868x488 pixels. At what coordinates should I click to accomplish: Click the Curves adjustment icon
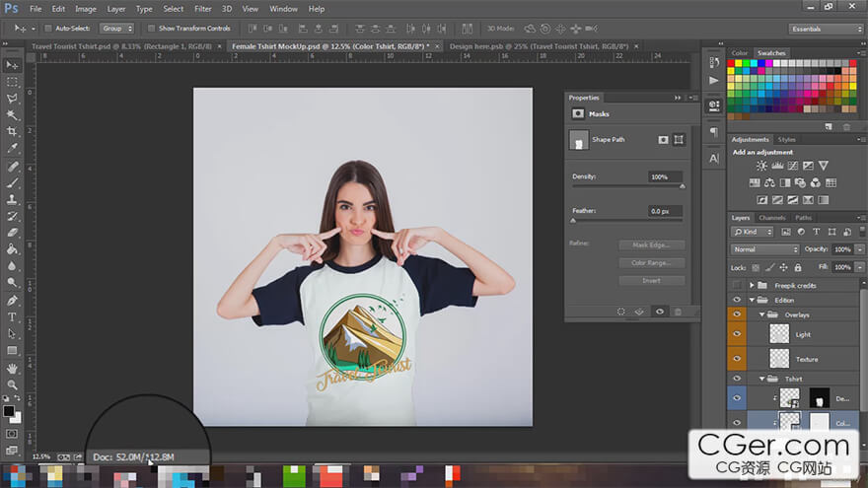tap(793, 166)
